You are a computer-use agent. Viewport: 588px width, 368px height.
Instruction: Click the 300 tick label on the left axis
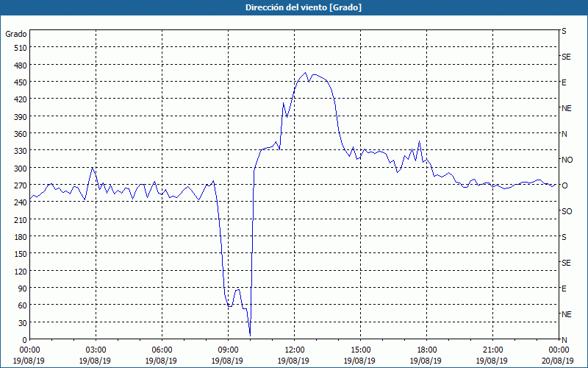pyautogui.click(x=21, y=169)
